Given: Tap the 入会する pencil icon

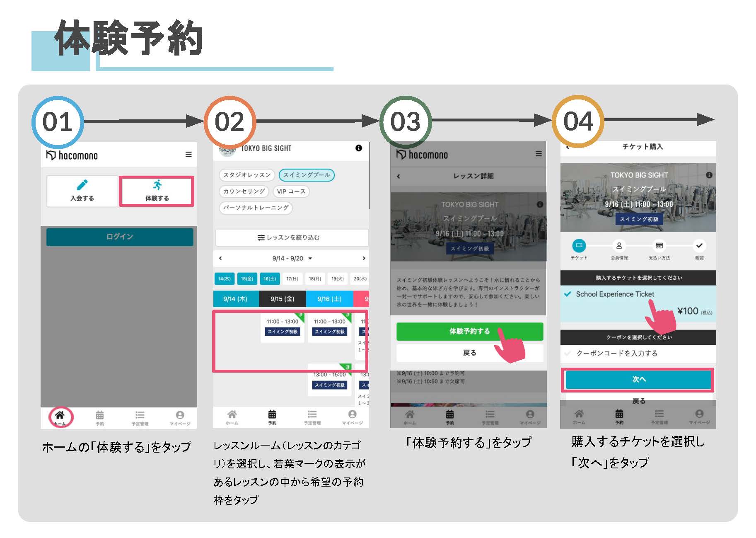Looking at the screenshot, I should click(82, 185).
